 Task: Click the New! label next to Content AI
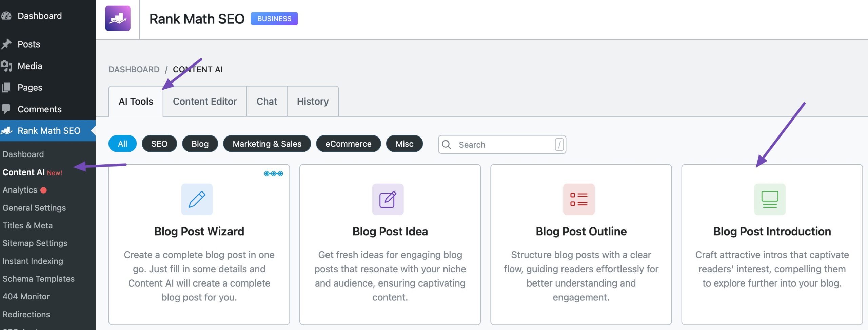55,173
